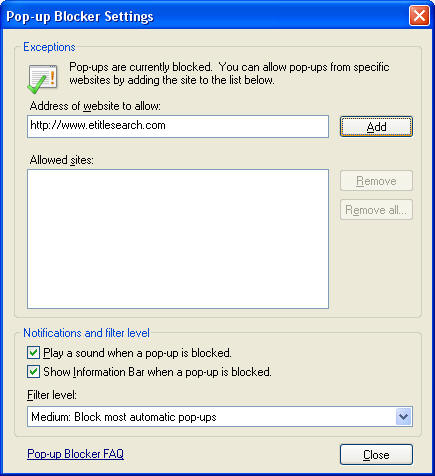Uncheck Show Information Bar checkbox
This screenshot has width=435, height=476.
33,372
